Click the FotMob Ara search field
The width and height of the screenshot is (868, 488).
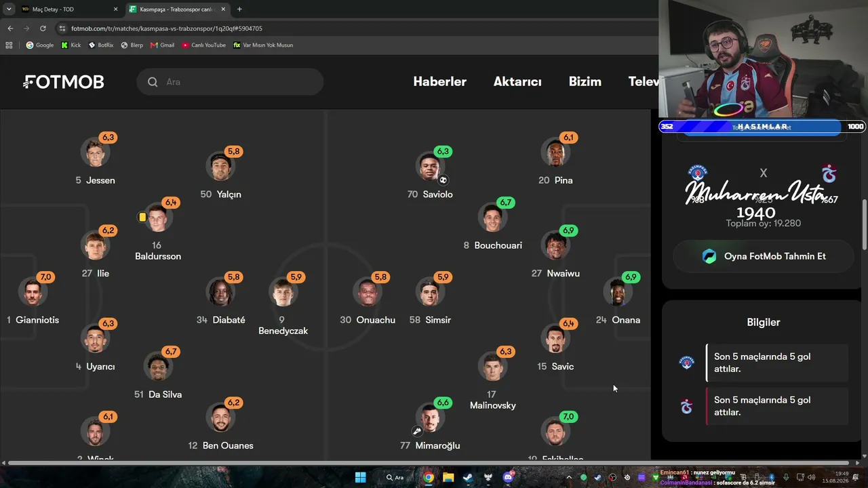pyautogui.click(x=230, y=82)
